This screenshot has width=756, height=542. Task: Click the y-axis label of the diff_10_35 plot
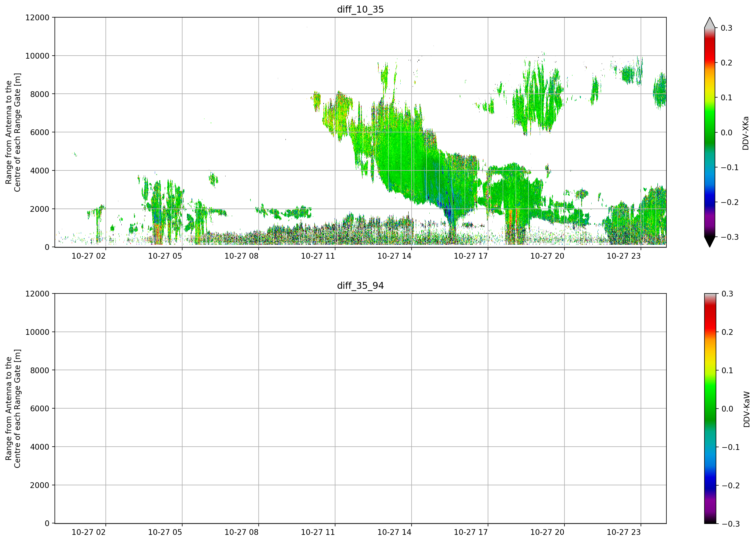tap(13, 132)
